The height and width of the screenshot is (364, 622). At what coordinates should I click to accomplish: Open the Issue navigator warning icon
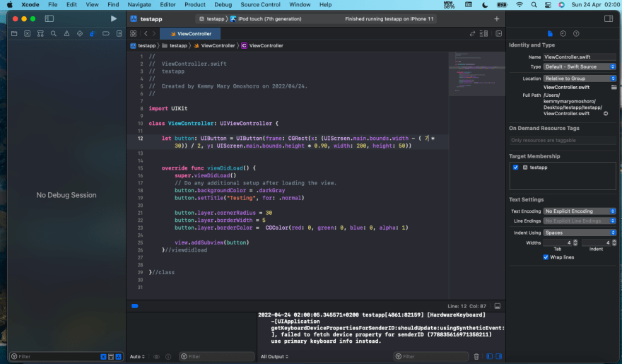tap(66, 34)
